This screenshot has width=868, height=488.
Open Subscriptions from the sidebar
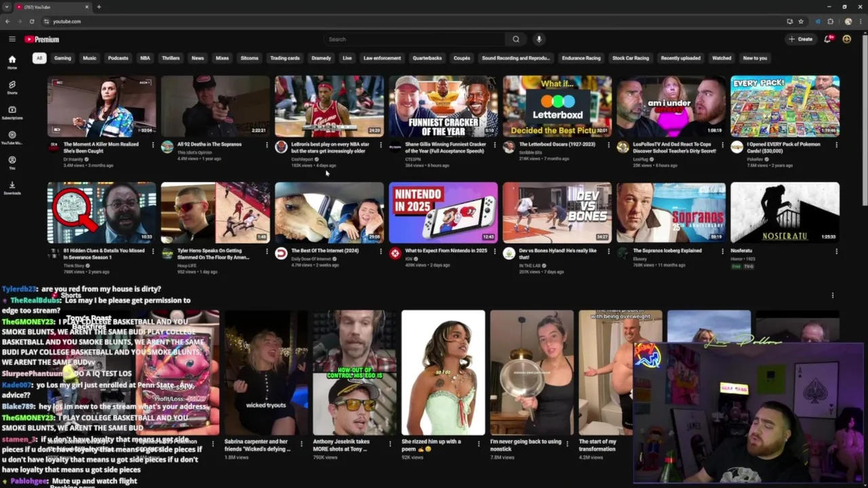point(12,113)
